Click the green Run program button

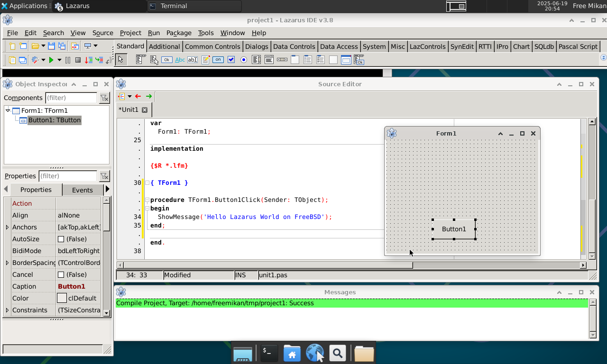[51, 60]
